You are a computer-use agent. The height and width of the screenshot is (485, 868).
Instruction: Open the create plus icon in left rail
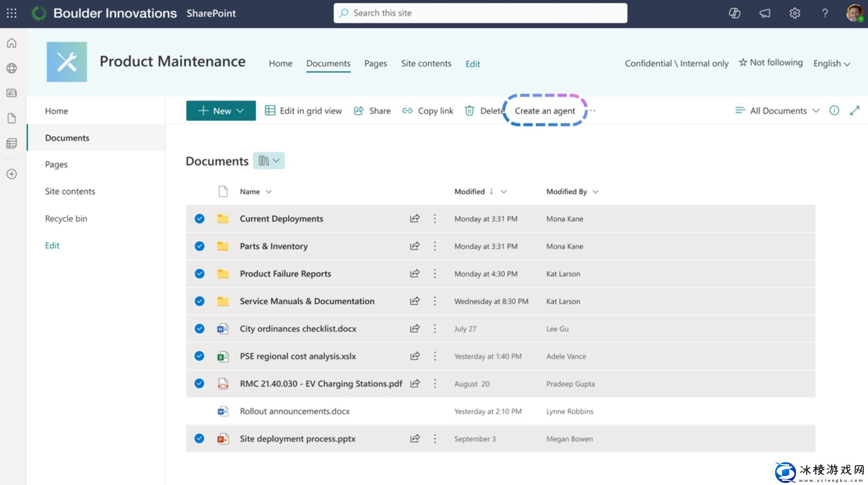[12, 174]
